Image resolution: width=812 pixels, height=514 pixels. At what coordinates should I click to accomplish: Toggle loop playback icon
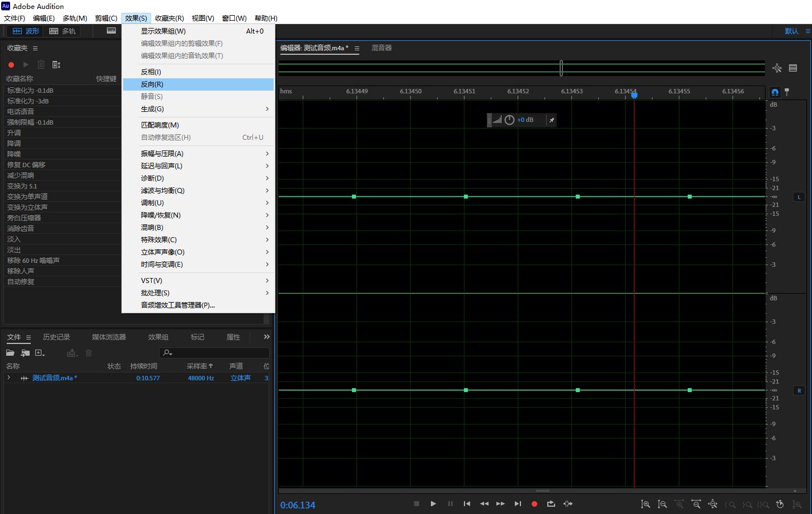coord(551,504)
